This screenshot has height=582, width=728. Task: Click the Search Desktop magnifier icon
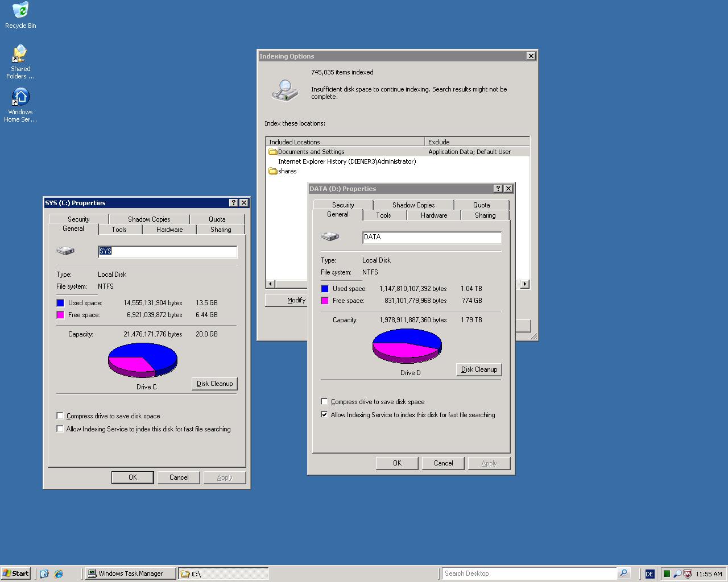coord(623,573)
